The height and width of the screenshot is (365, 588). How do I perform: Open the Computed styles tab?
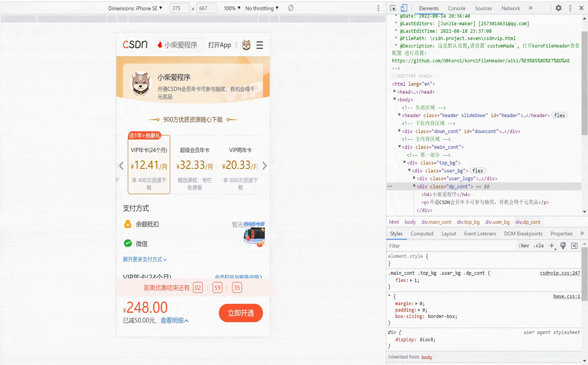click(x=422, y=233)
